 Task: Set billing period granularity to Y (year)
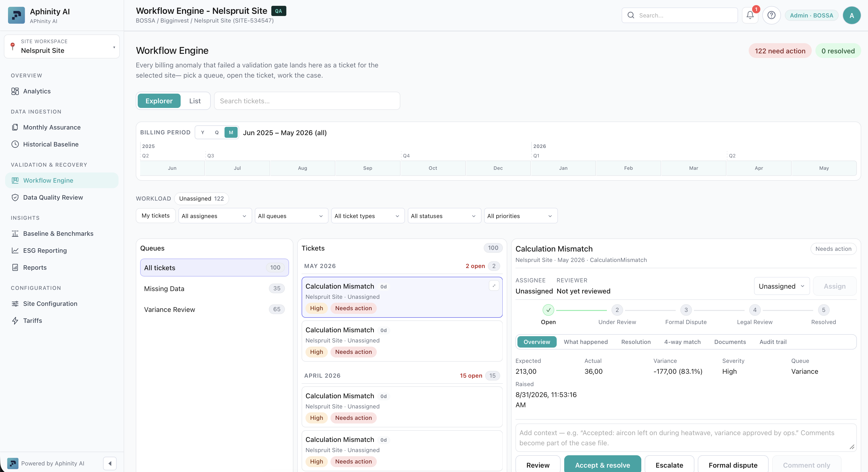click(202, 132)
